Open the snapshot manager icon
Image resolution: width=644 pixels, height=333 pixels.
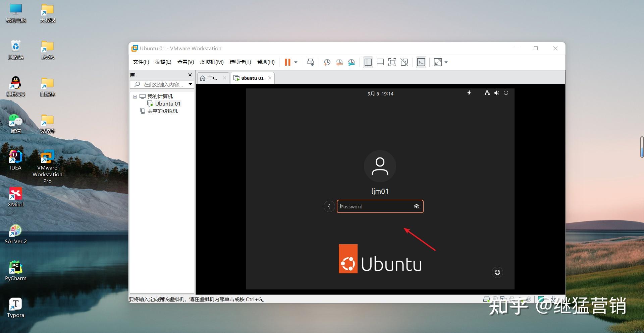352,62
